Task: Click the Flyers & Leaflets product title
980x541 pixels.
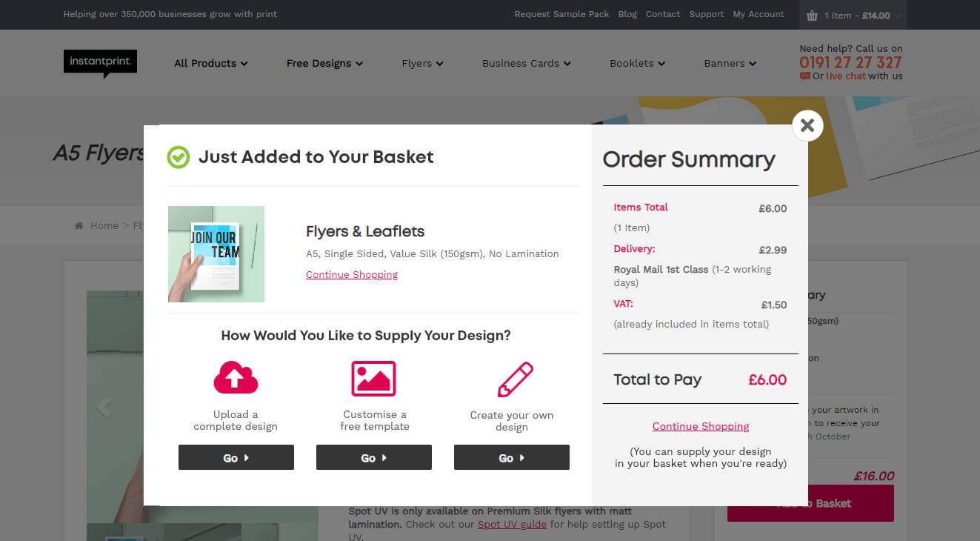Action: pos(365,231)
